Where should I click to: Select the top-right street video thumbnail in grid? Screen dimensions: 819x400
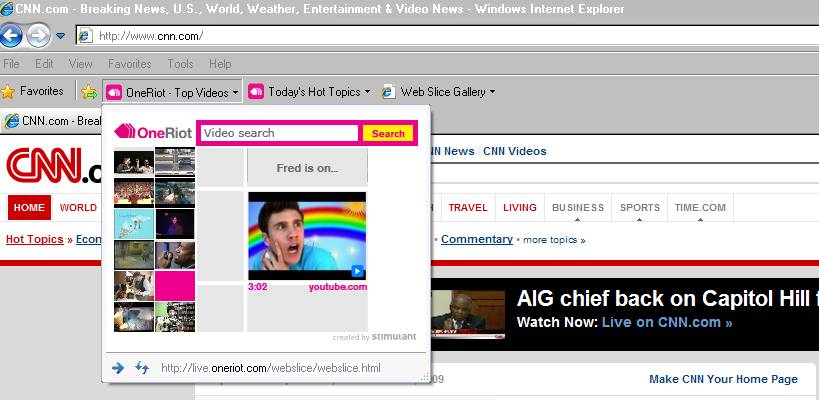tap(174, 161)
